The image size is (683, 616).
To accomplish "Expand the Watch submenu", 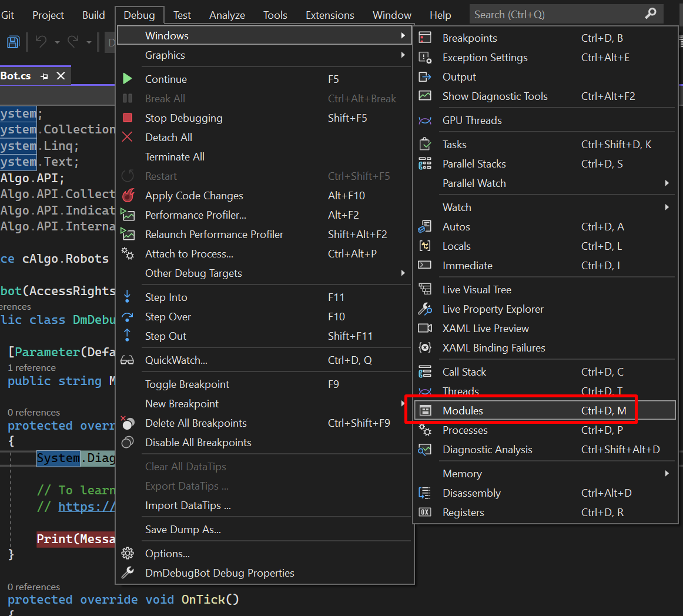I will 544,207.
